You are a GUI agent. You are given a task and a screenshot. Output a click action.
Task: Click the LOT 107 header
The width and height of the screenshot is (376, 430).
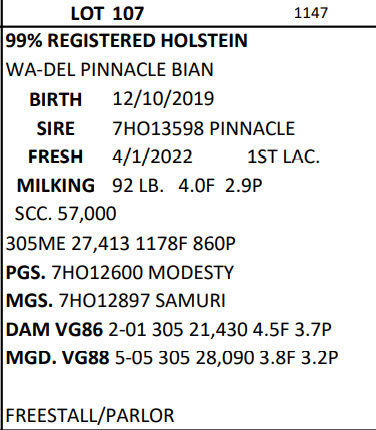107,14
